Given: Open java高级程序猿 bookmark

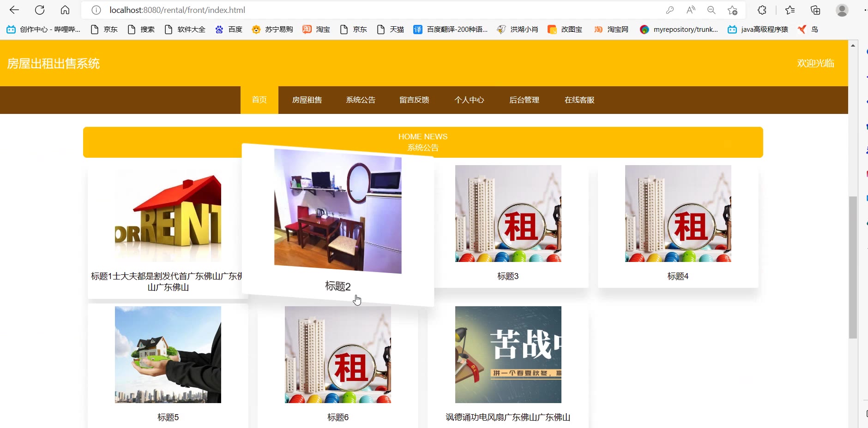Looking at the screenshot, I should coord(758,30).
